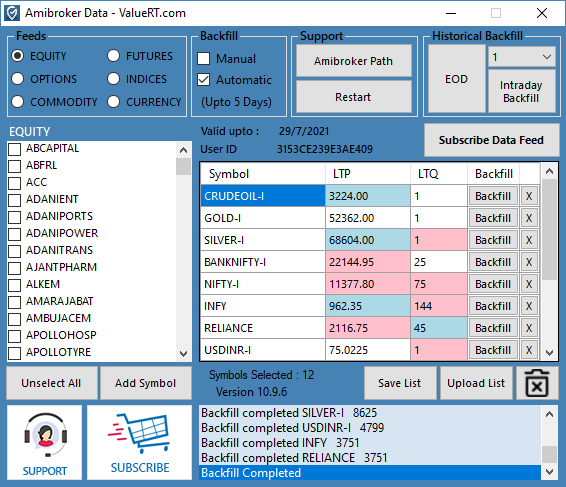The height and width of the screenshot is (487, 566).
Task: Click the LTP column header
Action: pos(368,174)
